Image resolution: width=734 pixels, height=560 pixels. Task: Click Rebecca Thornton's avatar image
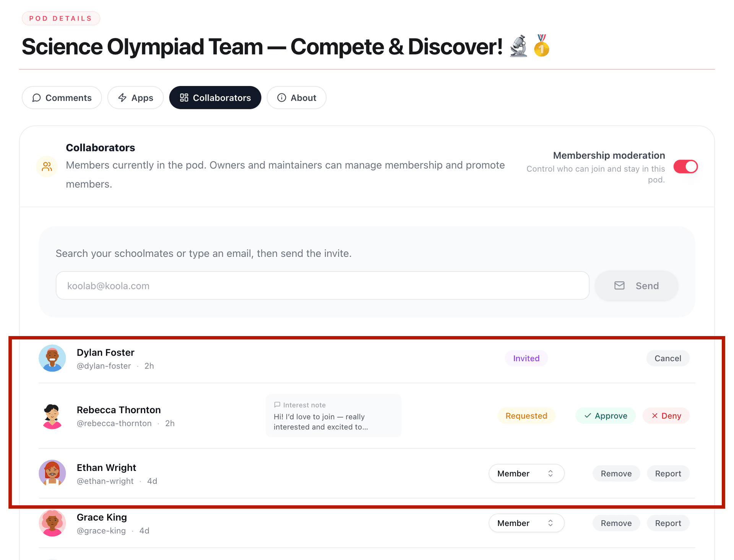pyautogui.click(x=52, y=416)
